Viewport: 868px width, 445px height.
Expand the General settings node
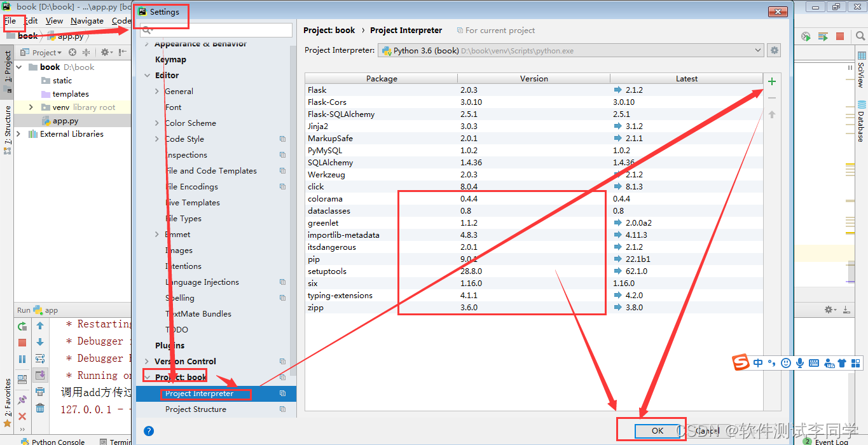[157, 92]
